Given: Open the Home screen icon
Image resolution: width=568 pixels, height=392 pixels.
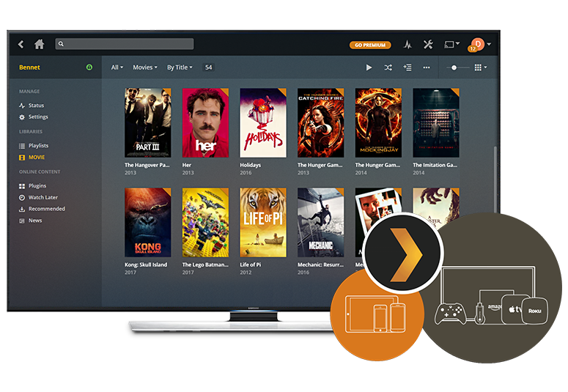Looking at the screenshot, I should tap(39, 44).
